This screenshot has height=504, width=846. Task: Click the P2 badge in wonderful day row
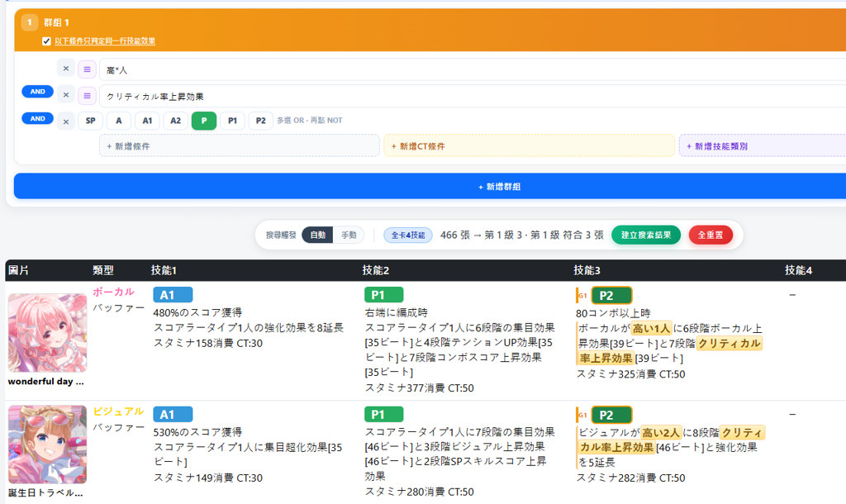coord(612,295)
